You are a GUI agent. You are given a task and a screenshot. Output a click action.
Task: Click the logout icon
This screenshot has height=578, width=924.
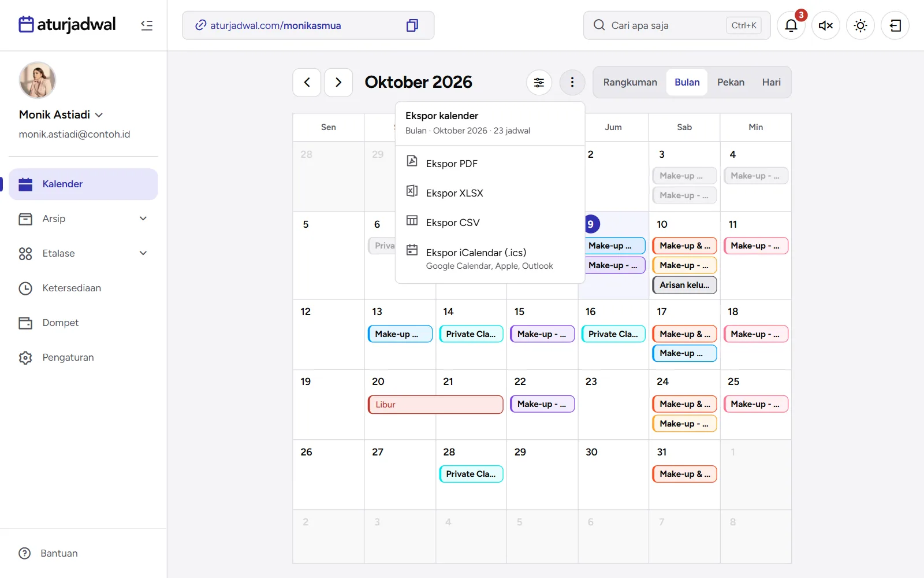(895, 25)
